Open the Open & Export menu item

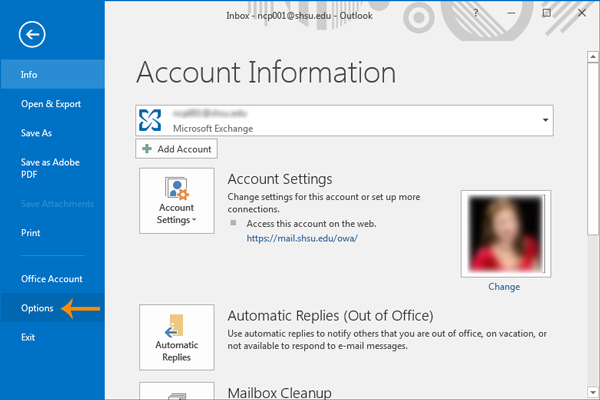click(x=52, y=104)
